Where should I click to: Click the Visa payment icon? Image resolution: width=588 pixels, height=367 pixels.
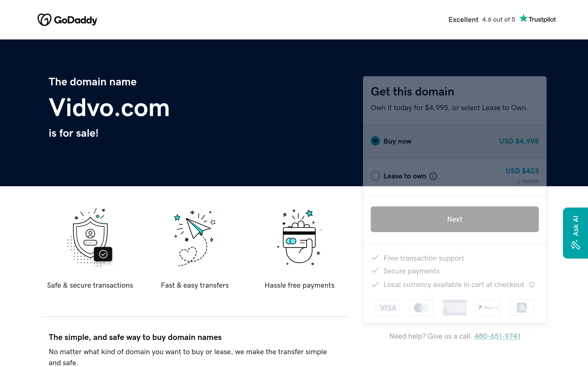387,308
